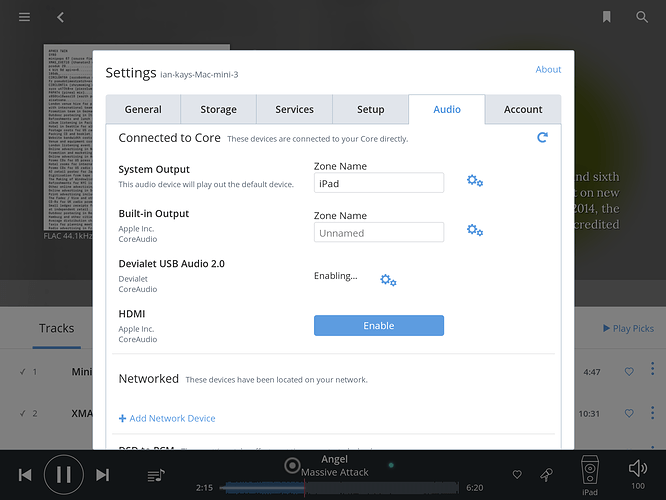This screenshot has width=666, height=500.
Task: Open the volume control
Action: pos(638,469)
